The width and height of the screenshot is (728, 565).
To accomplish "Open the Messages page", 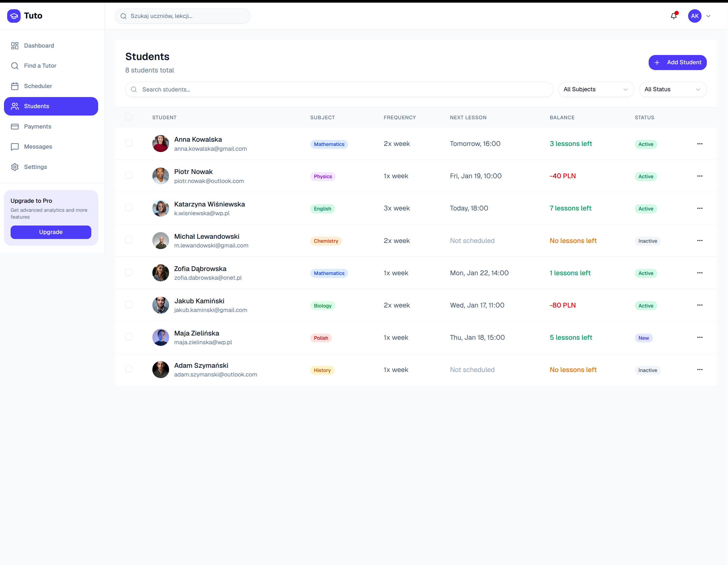I will point(51,147).
